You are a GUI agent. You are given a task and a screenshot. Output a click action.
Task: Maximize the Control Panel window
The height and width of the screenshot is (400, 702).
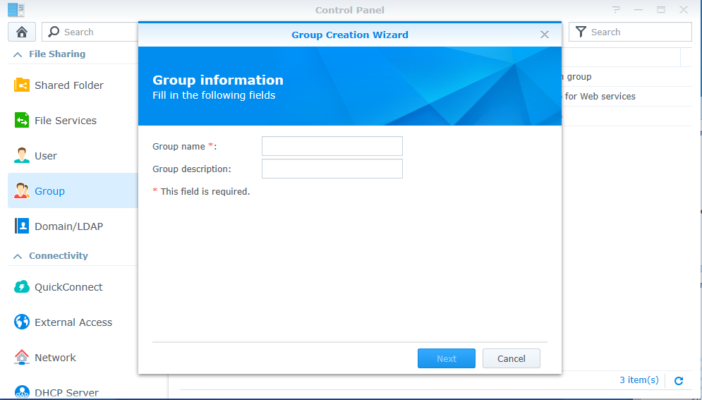(x=661, y=10)
